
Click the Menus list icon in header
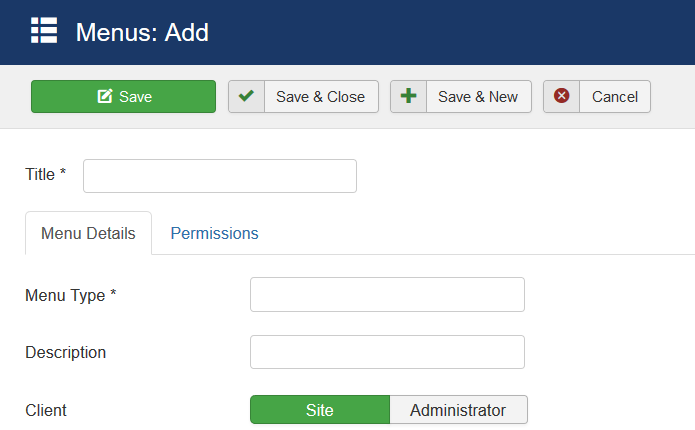(43, 31)
